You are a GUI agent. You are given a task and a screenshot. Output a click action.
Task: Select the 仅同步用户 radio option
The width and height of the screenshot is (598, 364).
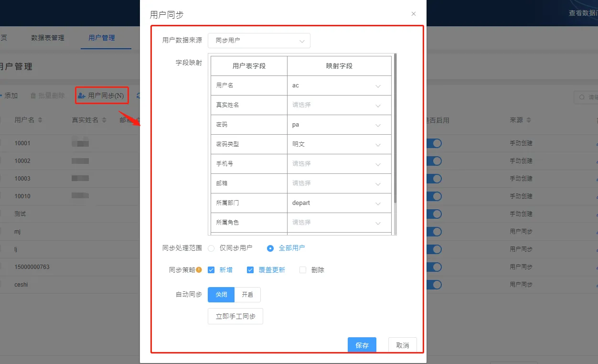211,248
